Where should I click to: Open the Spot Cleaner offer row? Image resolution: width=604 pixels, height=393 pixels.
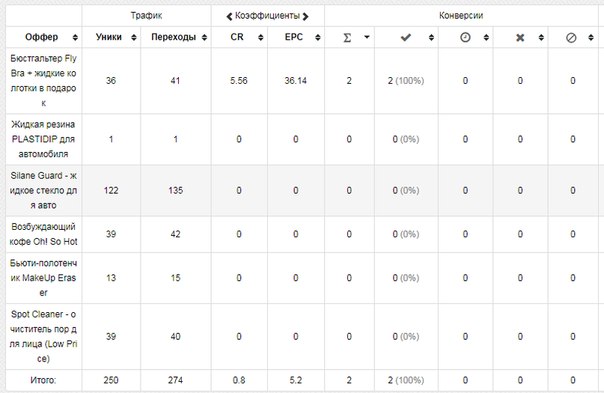pos(44,336)
